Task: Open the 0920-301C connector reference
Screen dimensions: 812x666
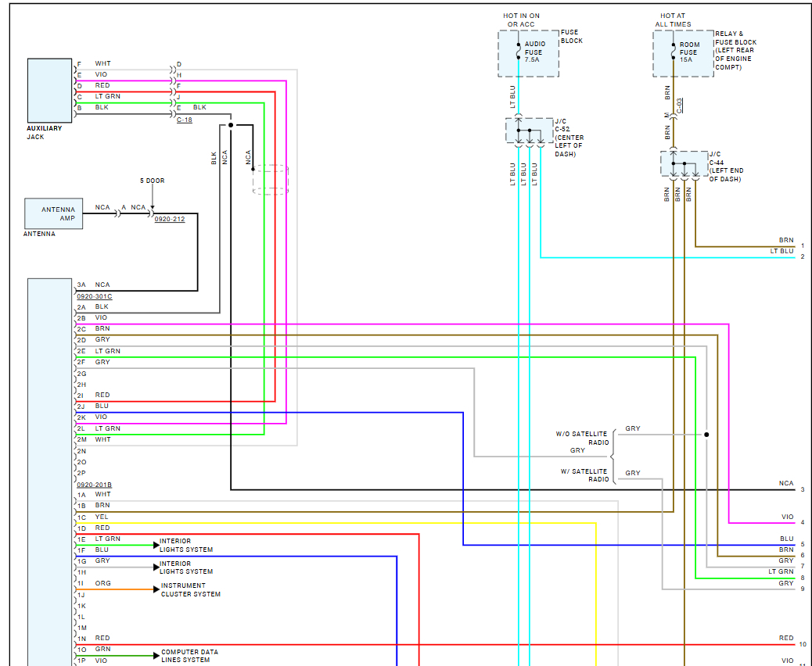Action: 94,296
